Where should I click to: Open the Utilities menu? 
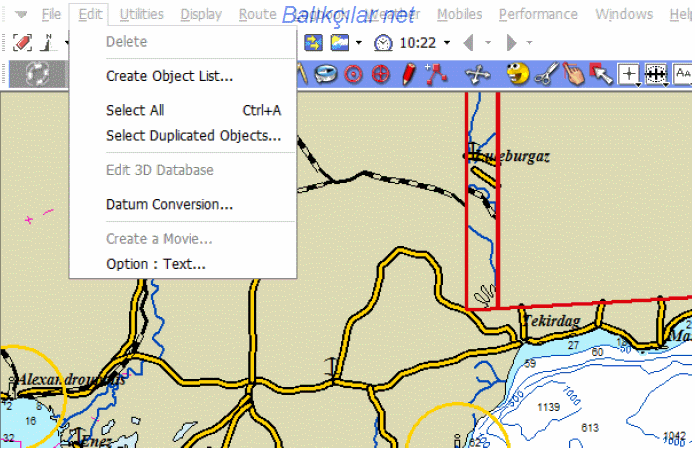coord(141,14)
